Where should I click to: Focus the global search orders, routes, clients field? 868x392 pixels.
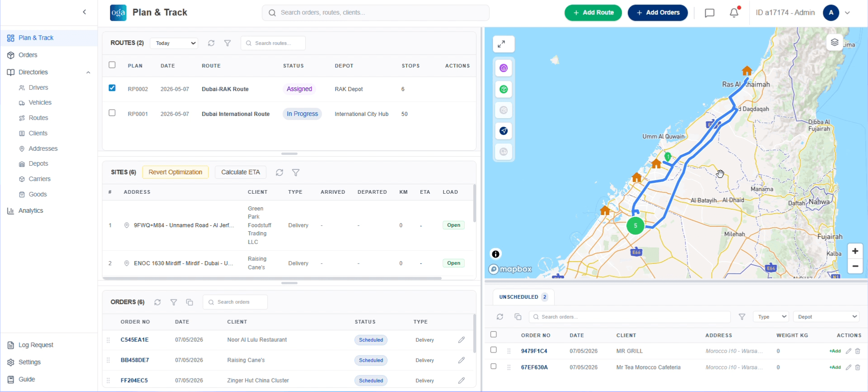[376, 13]
